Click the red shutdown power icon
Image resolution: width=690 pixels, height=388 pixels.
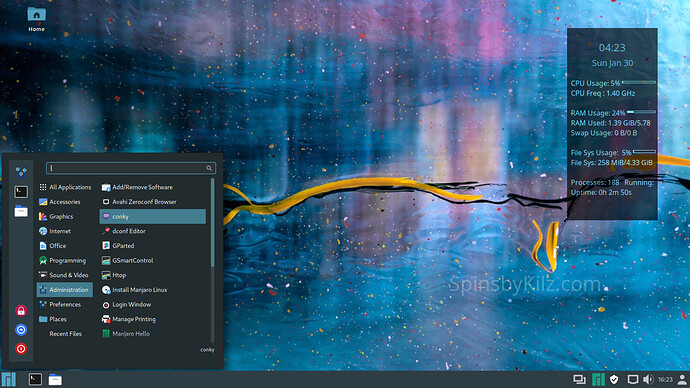21,349
